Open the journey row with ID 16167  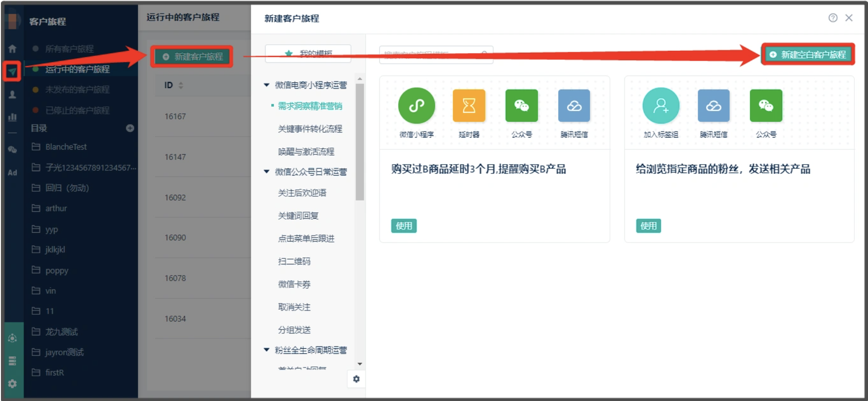pos(203,116)
